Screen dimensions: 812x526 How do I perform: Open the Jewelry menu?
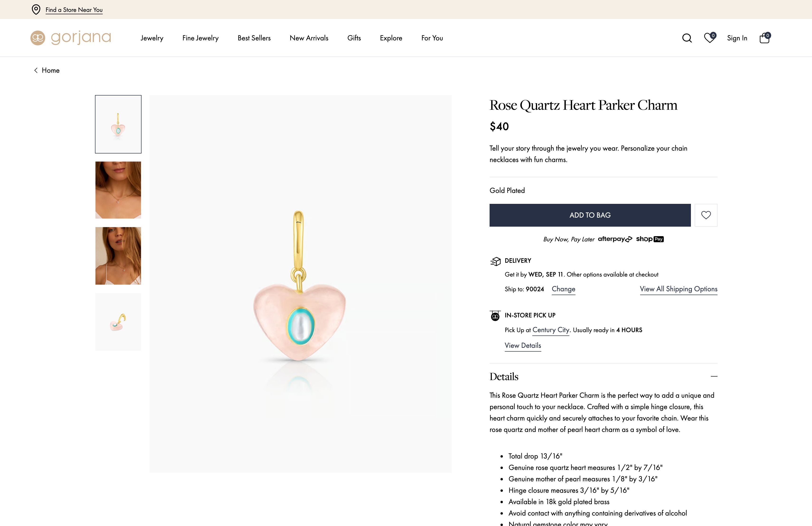tap(152, 38)
